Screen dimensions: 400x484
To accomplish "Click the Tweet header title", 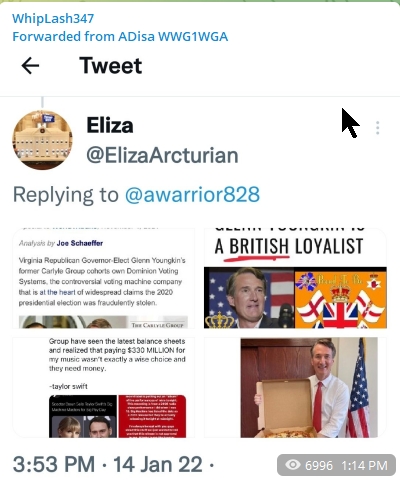I will pyautogui.click(x=111, y=65).
